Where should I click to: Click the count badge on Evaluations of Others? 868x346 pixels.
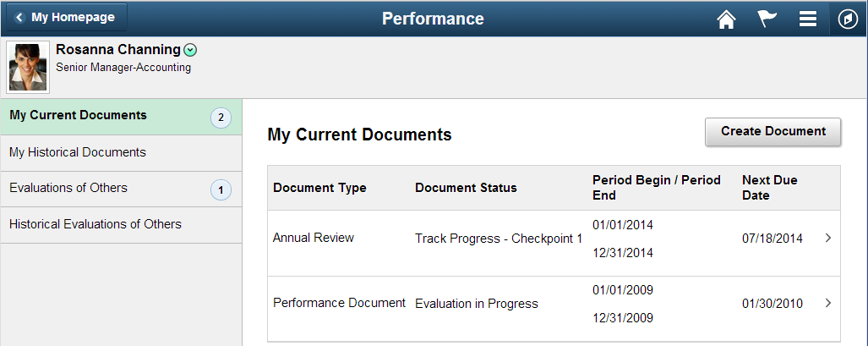(x=221, y=190)
